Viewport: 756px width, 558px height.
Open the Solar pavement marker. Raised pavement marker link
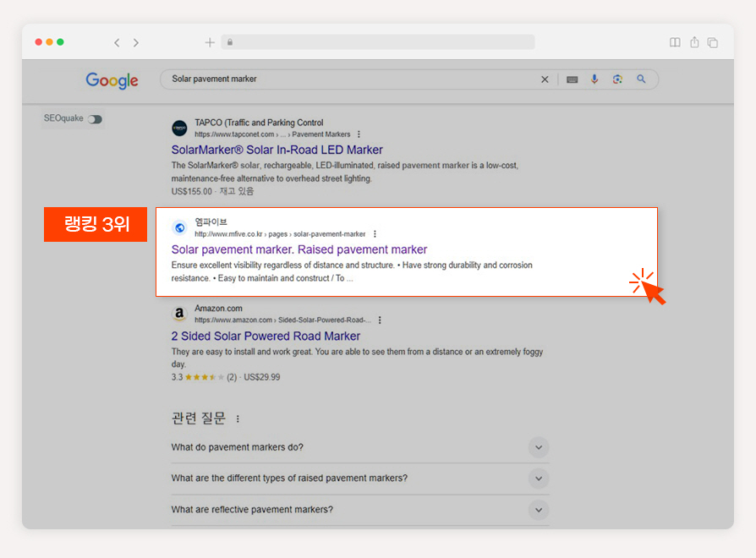click(x=299, y=249)
